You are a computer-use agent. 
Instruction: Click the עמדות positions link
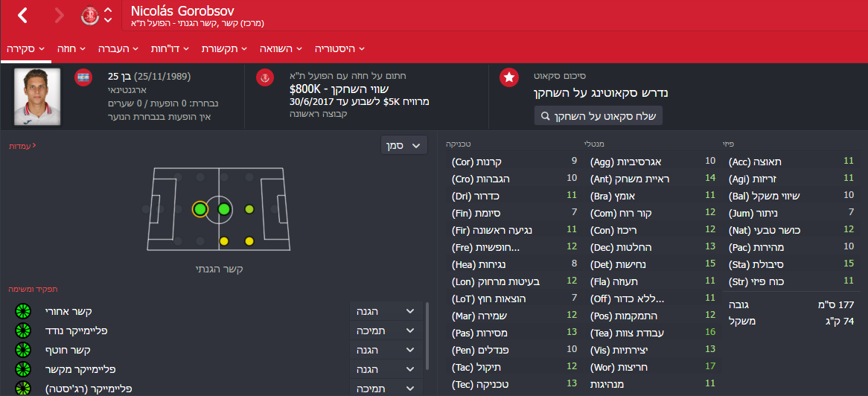(22, 146)
